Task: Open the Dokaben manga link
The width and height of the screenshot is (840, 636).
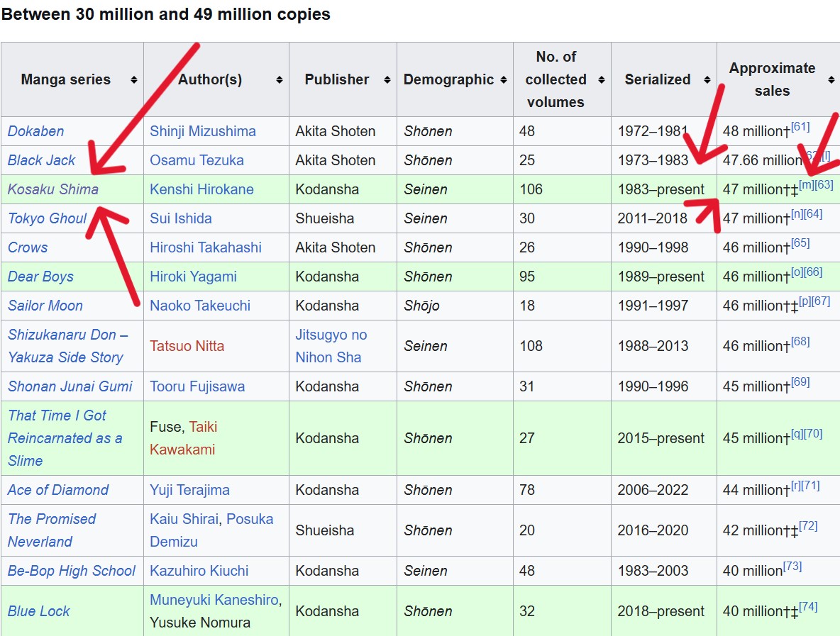Action: (x=36, y=131)
